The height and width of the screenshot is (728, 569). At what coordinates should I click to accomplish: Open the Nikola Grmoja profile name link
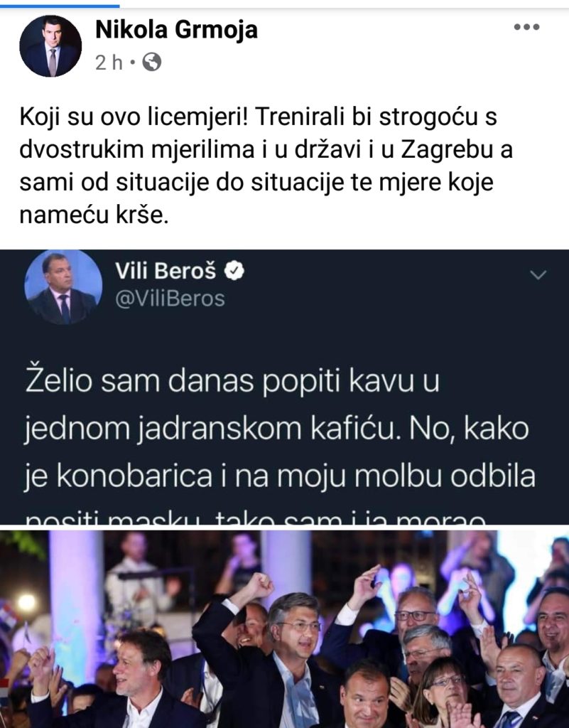pyautogui.click(x=176, y=30)
